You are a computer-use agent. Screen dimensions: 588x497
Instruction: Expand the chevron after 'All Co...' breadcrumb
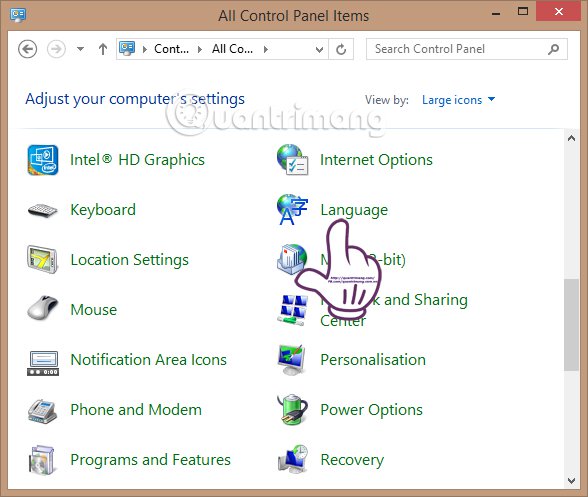[x=266, y=49]
